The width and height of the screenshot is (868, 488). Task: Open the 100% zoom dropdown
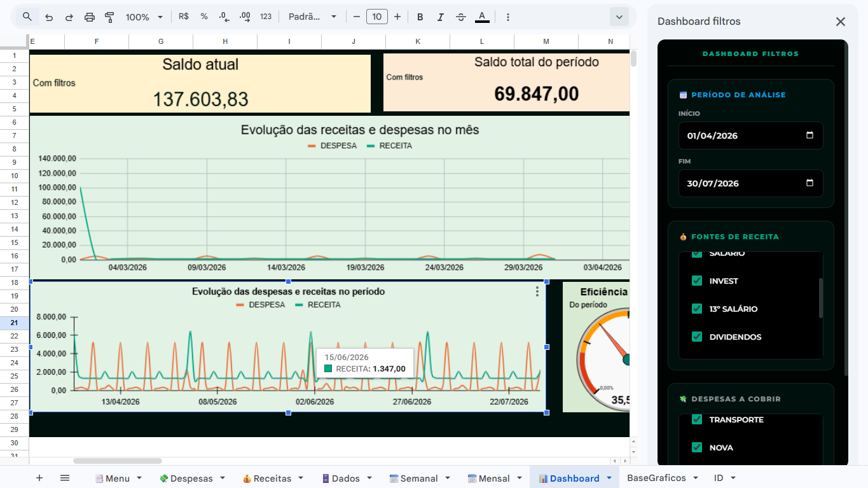coord(144,17)
